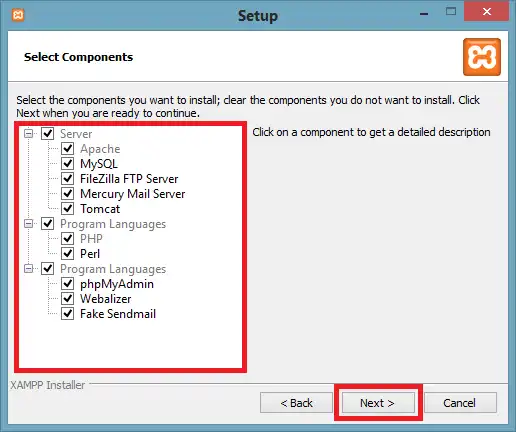
Task: Select the Apache tree item label
Action: (x=100, y=149)
